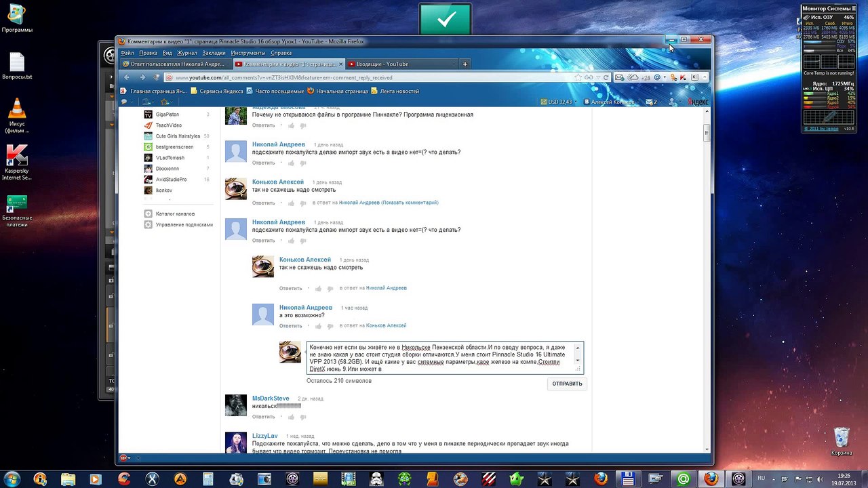Open the LizzyLav commenter name link
The width and height of the screenshot is (868, 488).
click(x=264, y=436)
